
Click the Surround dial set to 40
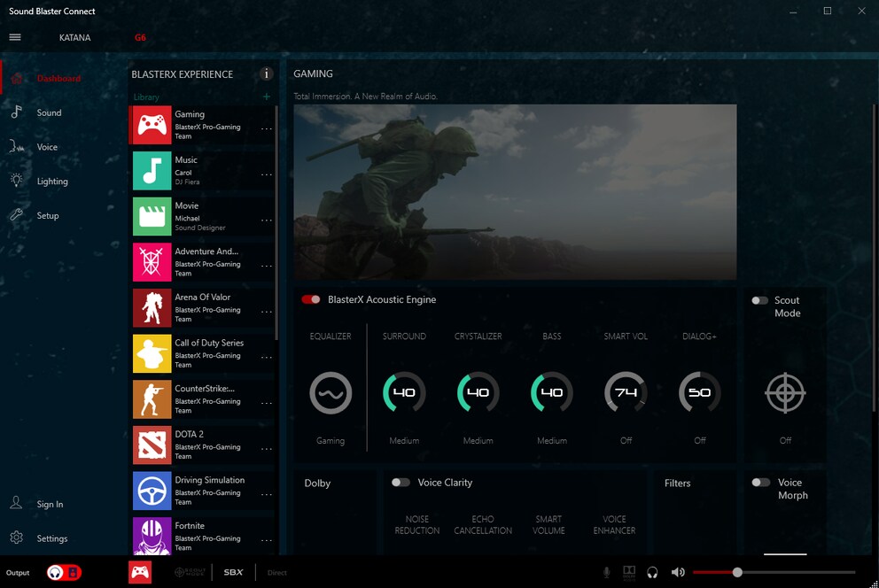404,392
